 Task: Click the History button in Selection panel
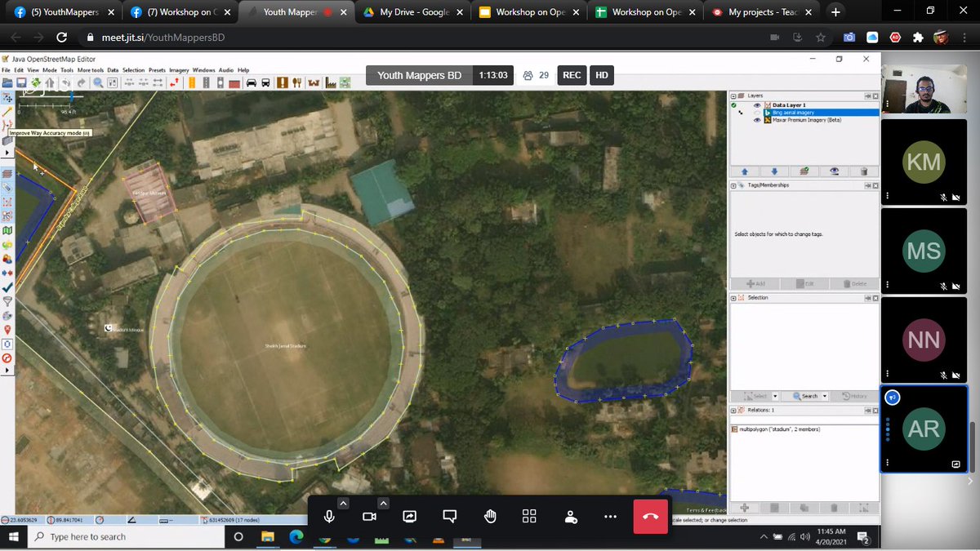(854, 396)
